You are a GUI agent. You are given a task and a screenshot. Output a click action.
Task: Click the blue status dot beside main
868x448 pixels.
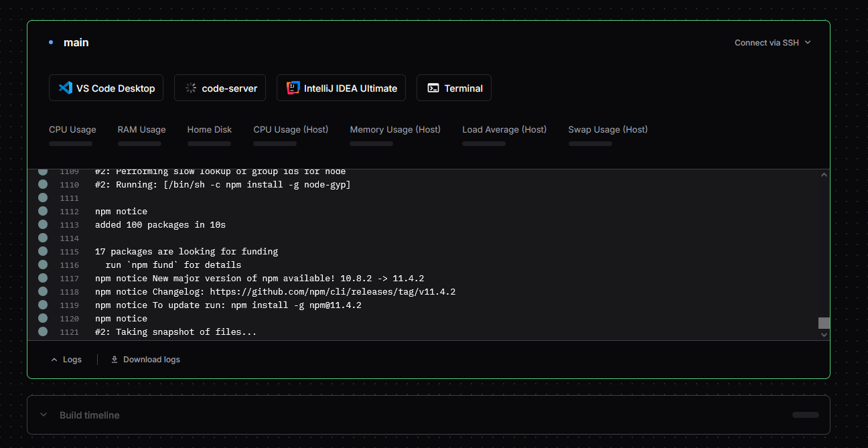tap(51, 42)
